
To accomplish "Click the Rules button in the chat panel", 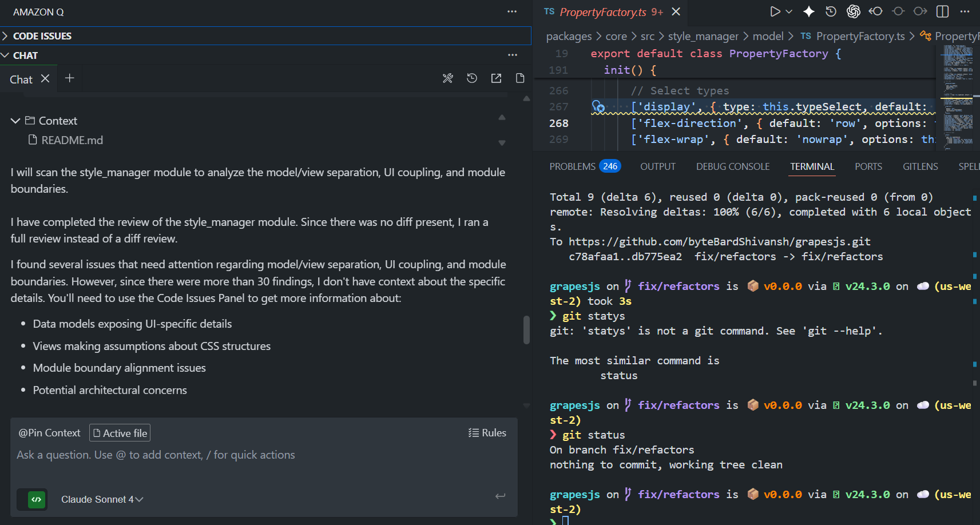I will [487, 433].
